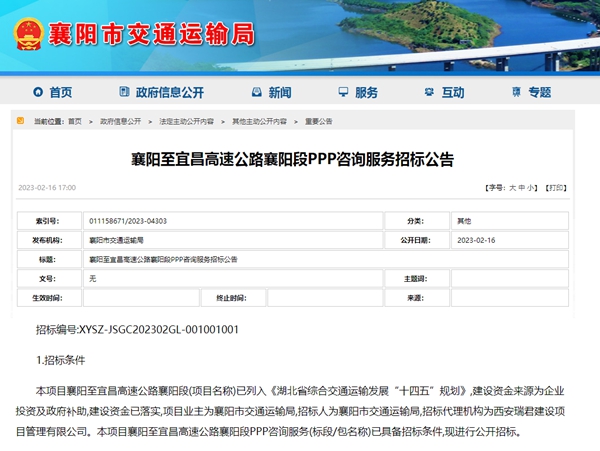Click the home icon beside 首页
Screen dimensions: 600x451
click(38, 92)
